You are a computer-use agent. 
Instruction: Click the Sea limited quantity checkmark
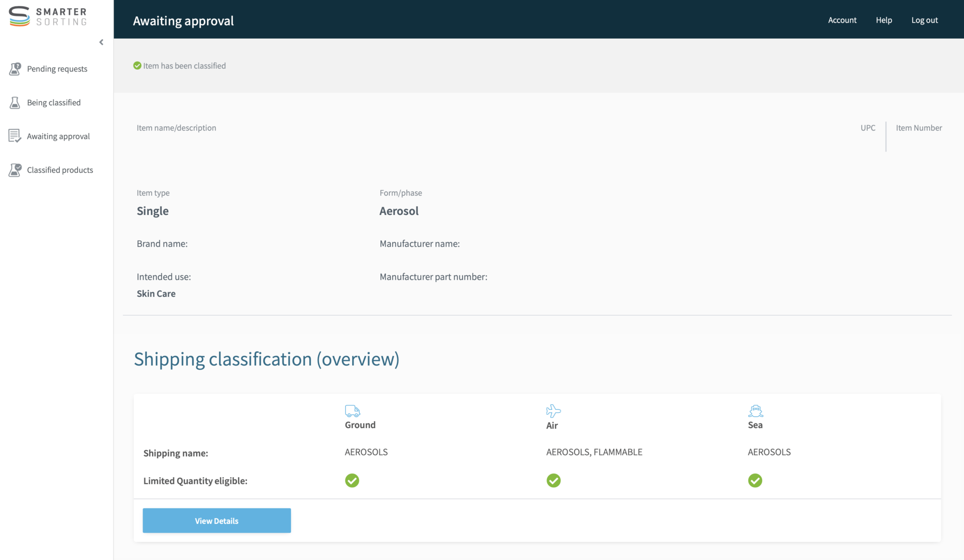(x=755, y=480)
